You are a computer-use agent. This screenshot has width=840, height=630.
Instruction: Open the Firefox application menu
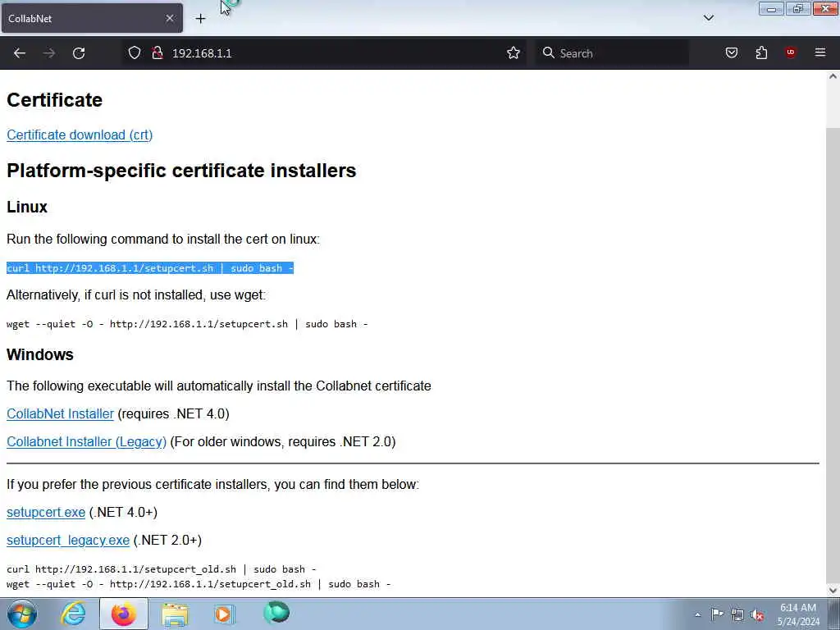point(820,52)
